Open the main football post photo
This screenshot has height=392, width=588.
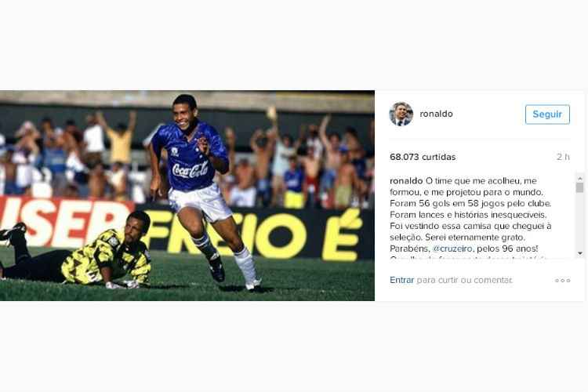coord(187,195)
